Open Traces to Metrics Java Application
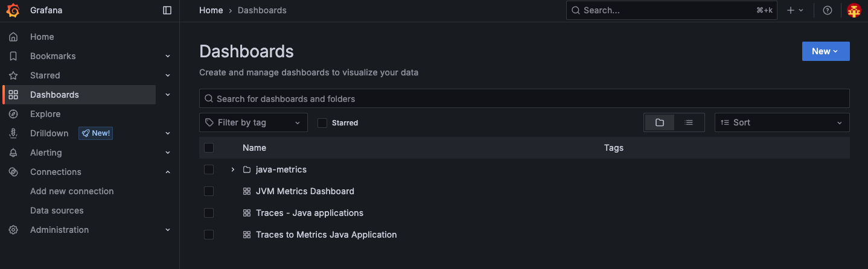The height and width of the screenshot is (269, 868). click(x=327, y=235)
